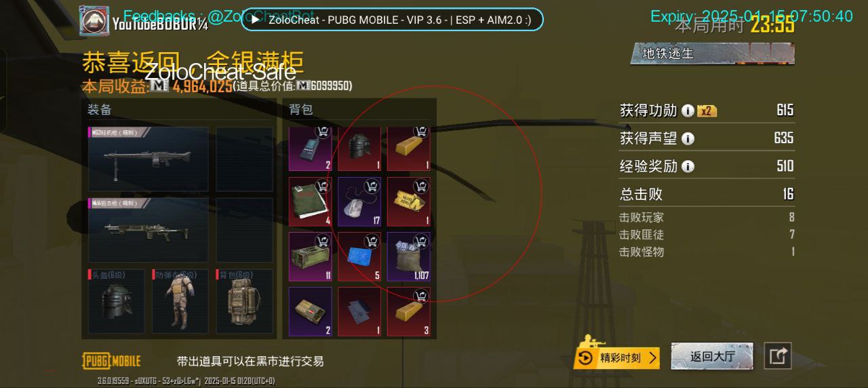
Task: Click the x2 bonus badge
Action: point(707,111)
